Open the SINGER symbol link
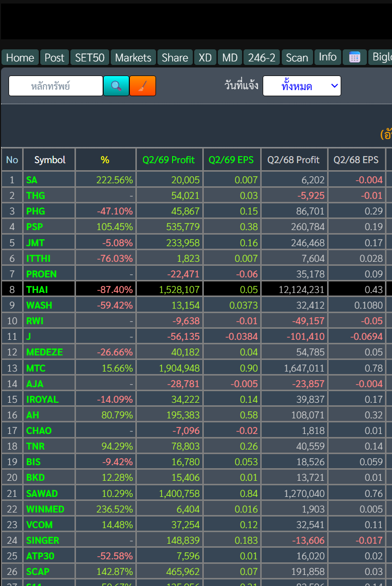392x586 pixels. tap(43, 541)
